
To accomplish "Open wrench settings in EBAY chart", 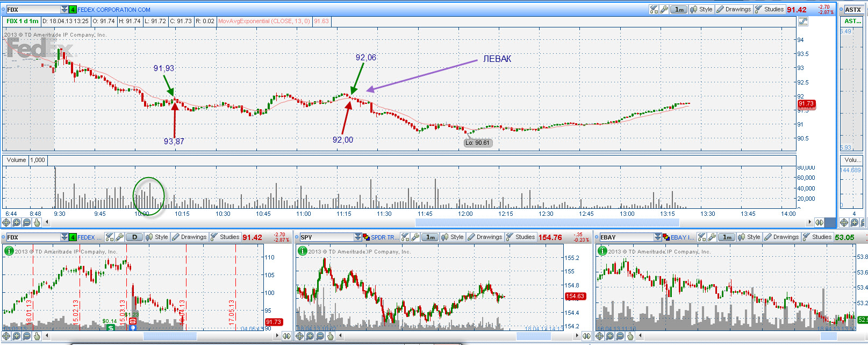I will [712, 237].
